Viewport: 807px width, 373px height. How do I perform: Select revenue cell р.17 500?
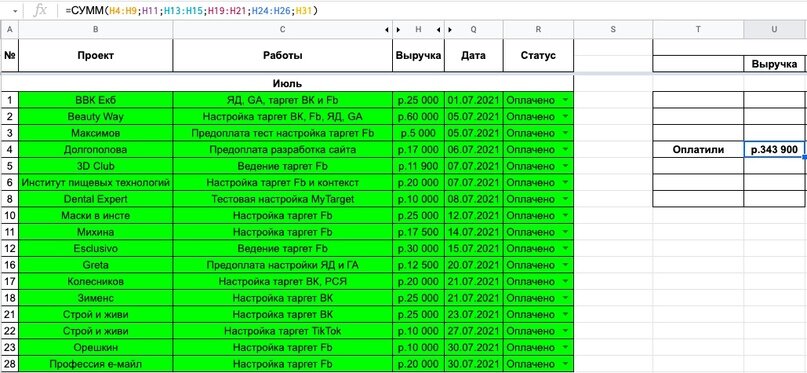click(x=418, y=232)
